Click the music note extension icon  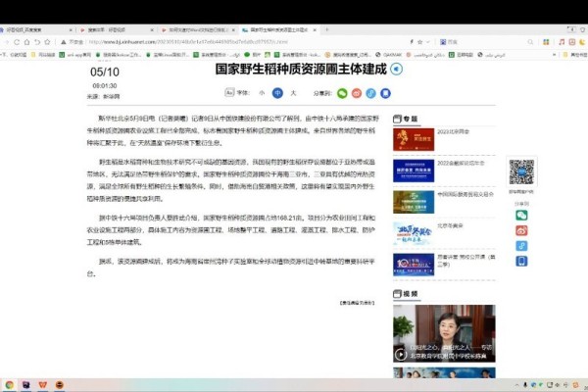[x=562, y=42]
